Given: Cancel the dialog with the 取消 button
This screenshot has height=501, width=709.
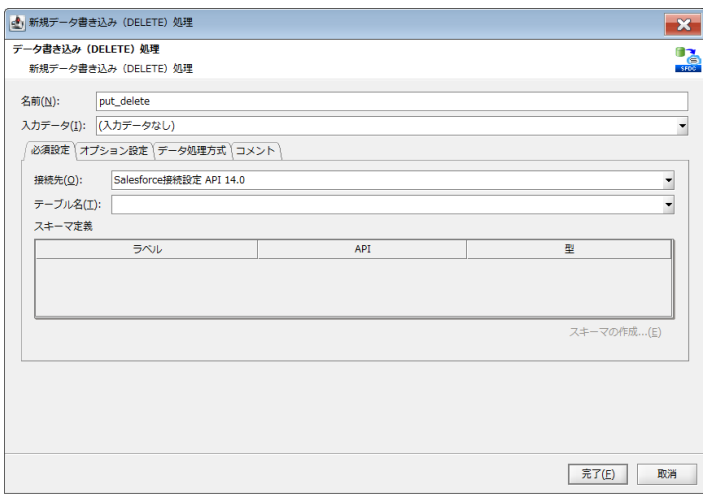Looking at the screenshot, I should (667, 473).
